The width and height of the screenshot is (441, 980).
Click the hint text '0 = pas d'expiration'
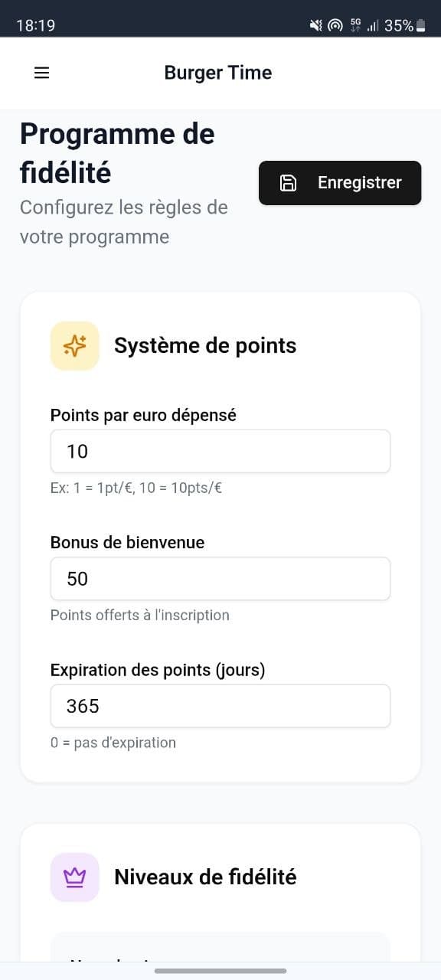coord(113,742)
